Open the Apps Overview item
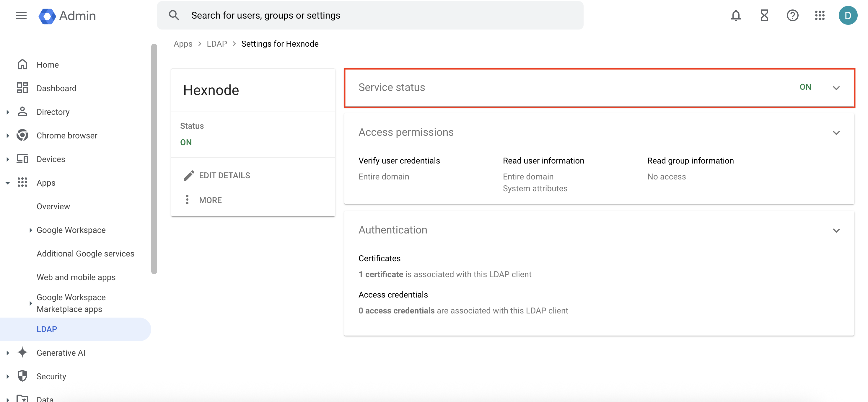The width and height of the screenshot is (868, 402). coord(53,206)
